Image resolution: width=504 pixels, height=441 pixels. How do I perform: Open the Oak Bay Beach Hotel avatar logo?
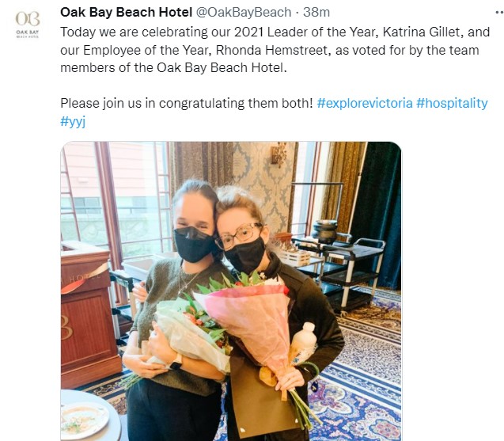(x=28, y=25)
